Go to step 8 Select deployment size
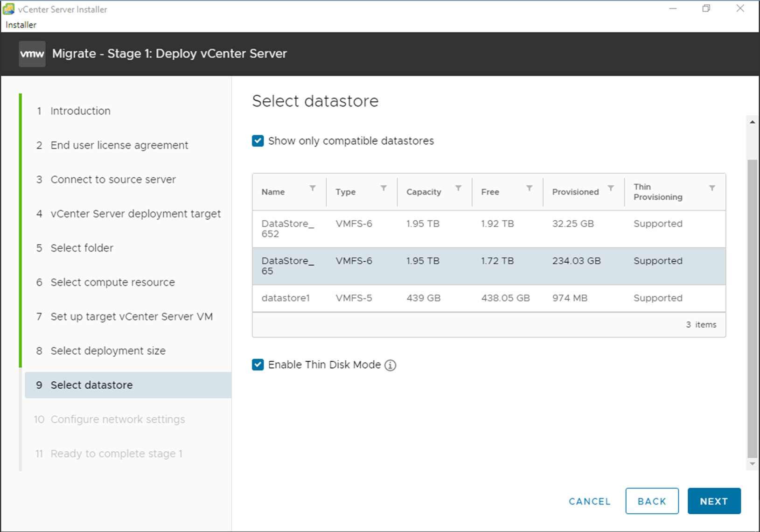Image resolution: width=760 pixels, height=532 pixels. [x=101, y=351]
